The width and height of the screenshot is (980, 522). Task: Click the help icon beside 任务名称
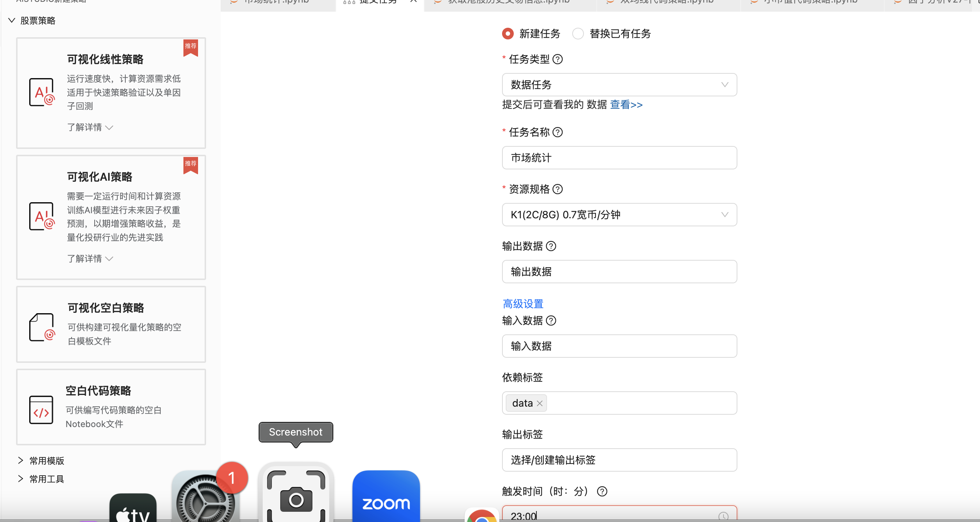pyautogui.click(x=557, y=132)
